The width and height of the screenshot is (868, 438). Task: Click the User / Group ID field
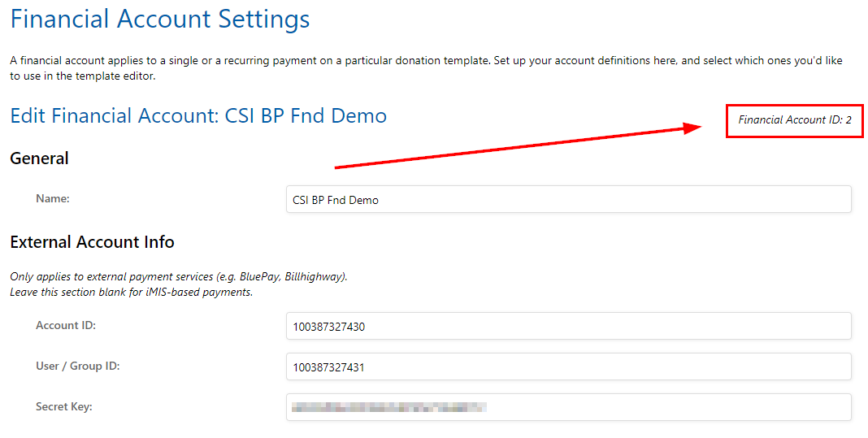[568, 367]
